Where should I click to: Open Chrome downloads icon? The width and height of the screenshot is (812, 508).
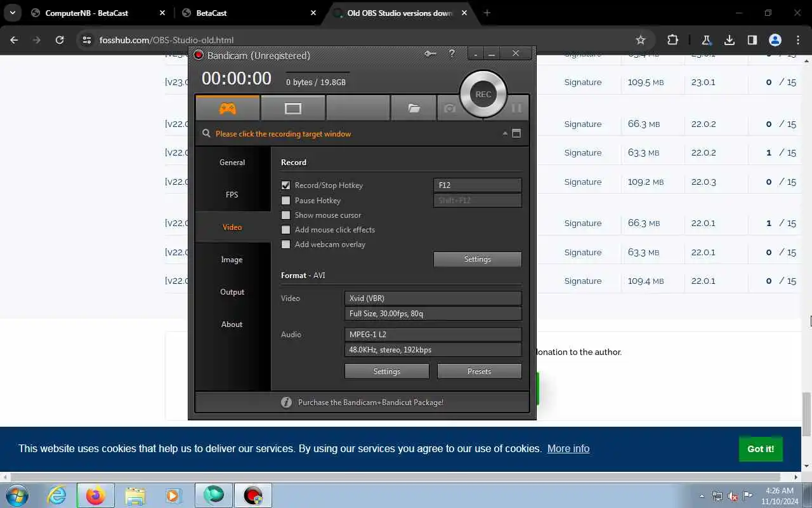[730, 40]
